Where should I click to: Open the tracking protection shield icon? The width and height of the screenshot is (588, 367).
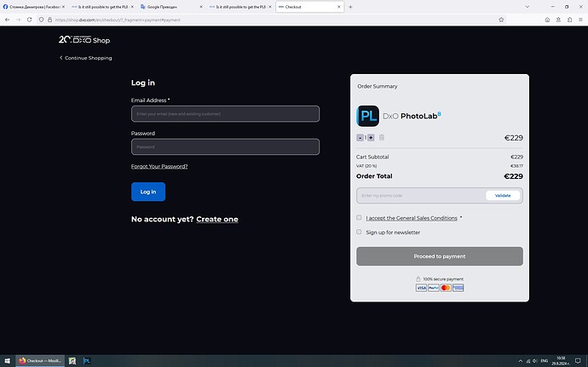pos(41,20)
